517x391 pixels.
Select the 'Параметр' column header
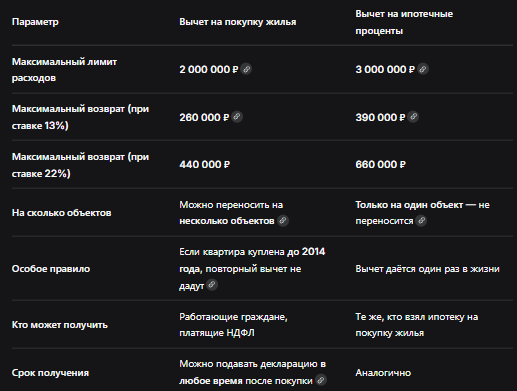coord(35,22)
